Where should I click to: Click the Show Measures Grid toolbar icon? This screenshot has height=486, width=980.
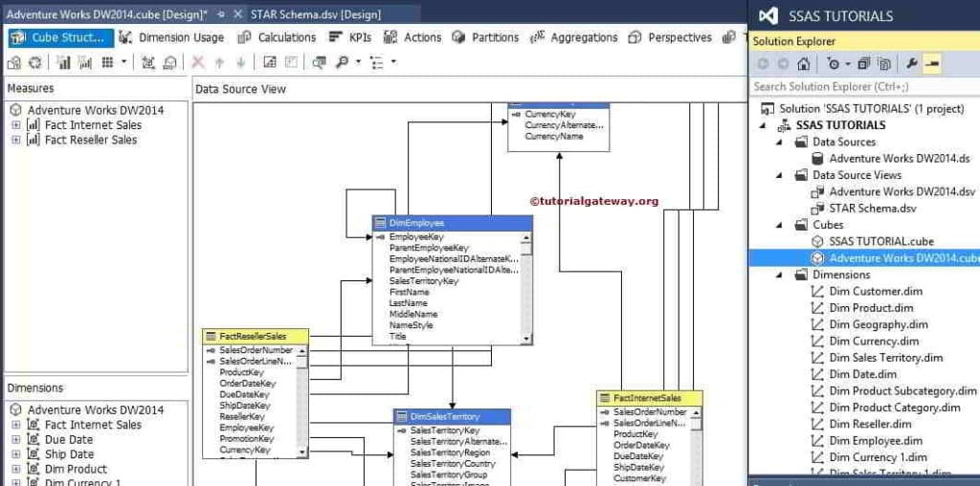107,62
